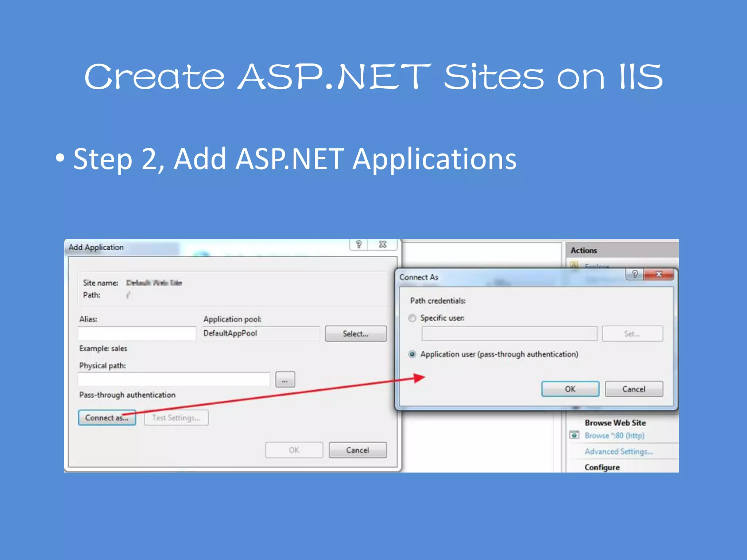Select Application user (pass-through authentication) option
Viewport: 747px width, 560px height.
click(412, 354)
